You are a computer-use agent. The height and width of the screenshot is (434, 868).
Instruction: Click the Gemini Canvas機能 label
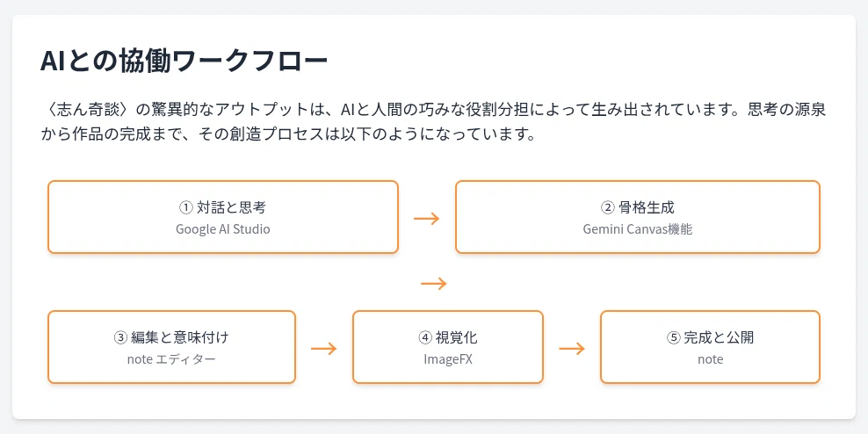click(637, 229)
